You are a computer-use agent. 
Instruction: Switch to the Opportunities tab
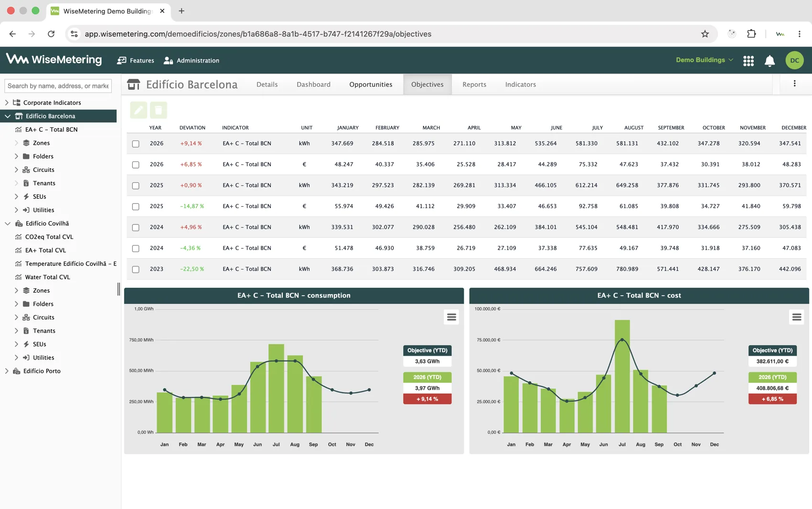(371, 85)
